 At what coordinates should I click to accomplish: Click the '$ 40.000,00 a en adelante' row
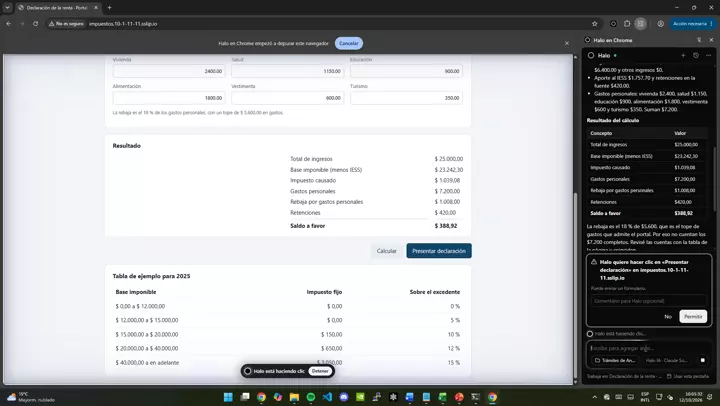tap(287, 363)
